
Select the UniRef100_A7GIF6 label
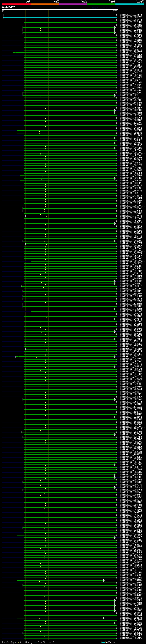[x=131, y=65]
